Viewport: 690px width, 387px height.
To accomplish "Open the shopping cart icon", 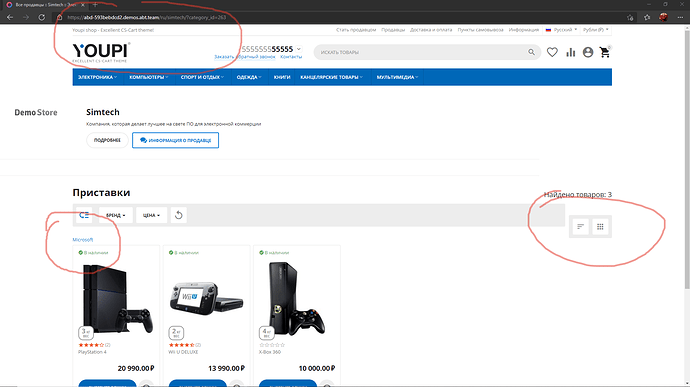I will point(605,52).
